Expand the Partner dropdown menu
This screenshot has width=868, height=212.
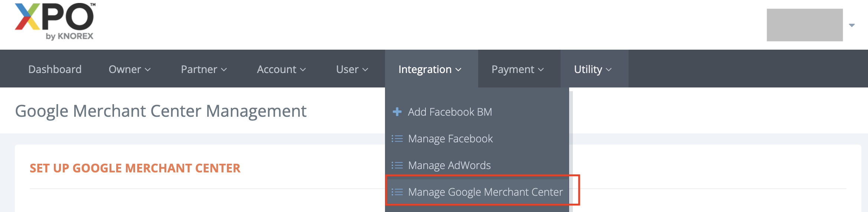[203, 69]
